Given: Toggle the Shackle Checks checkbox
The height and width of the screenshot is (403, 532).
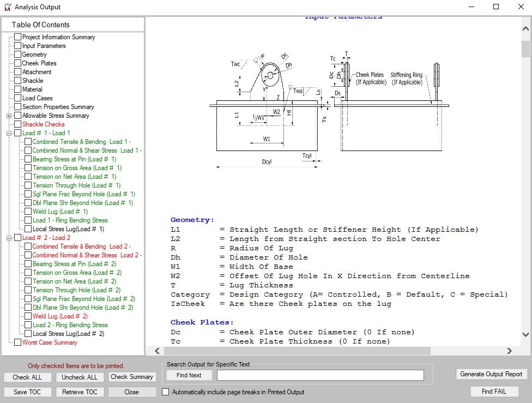Looking at the screenshot, I should (18, 124).
